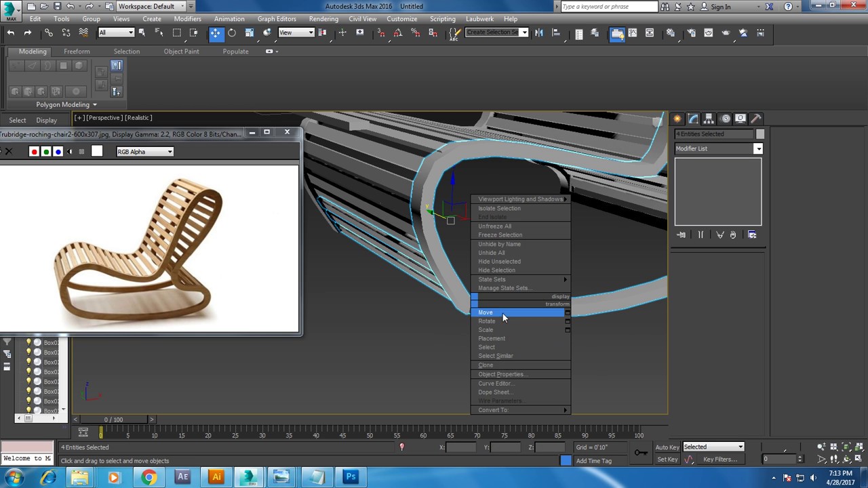Open the Graph Editors menu

(277, 19)
